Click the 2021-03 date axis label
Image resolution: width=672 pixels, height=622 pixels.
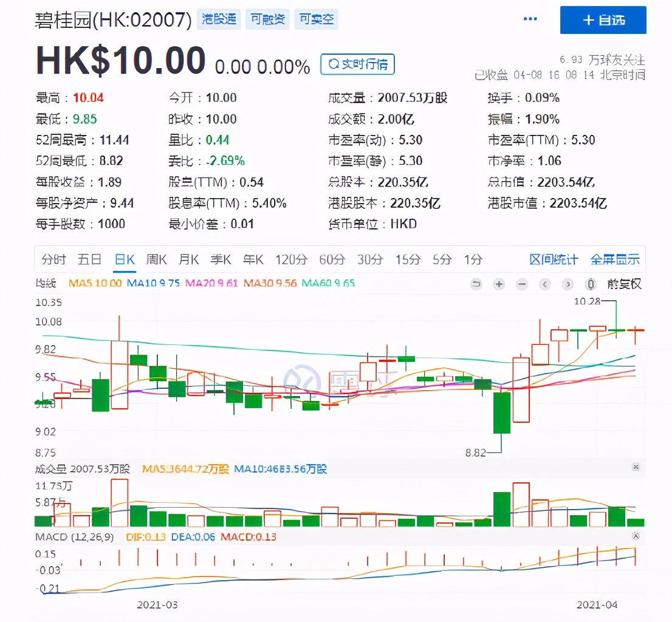coord(157,604)
